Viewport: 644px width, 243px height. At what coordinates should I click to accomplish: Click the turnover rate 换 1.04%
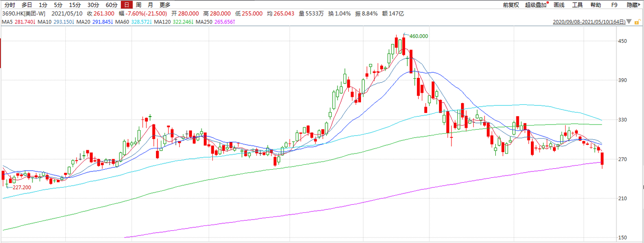point(339,13)
